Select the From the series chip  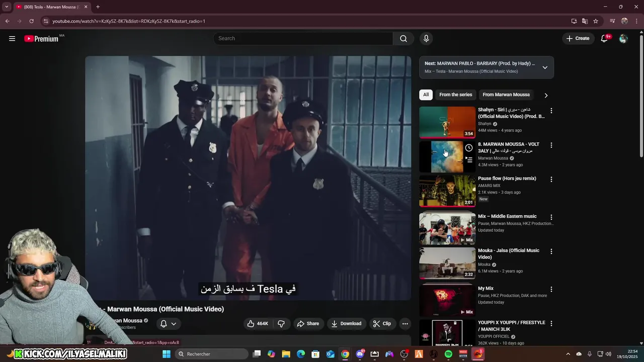[456, 95]
